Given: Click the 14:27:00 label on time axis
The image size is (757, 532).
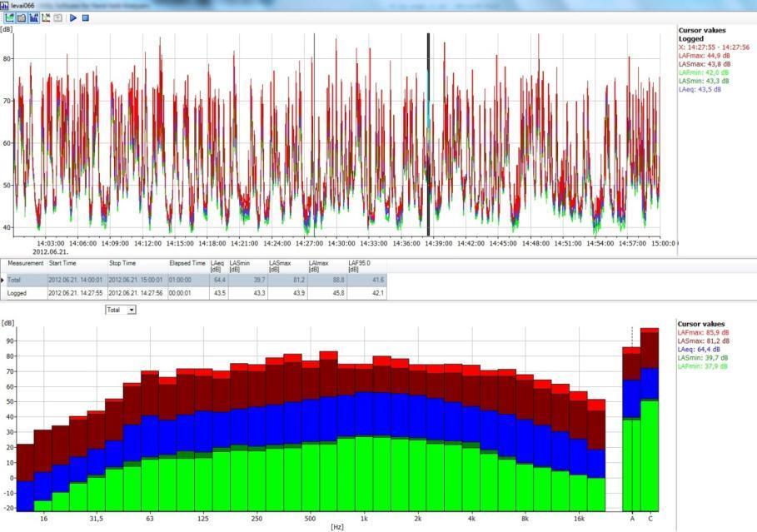Looking at the screenshot, I should (309, 243).
